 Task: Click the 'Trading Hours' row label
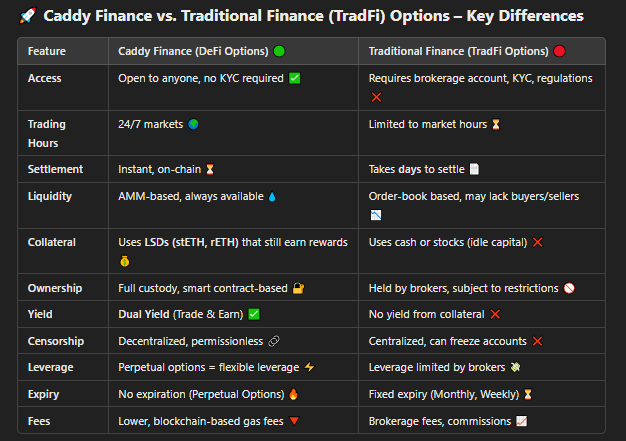point(47,134)
